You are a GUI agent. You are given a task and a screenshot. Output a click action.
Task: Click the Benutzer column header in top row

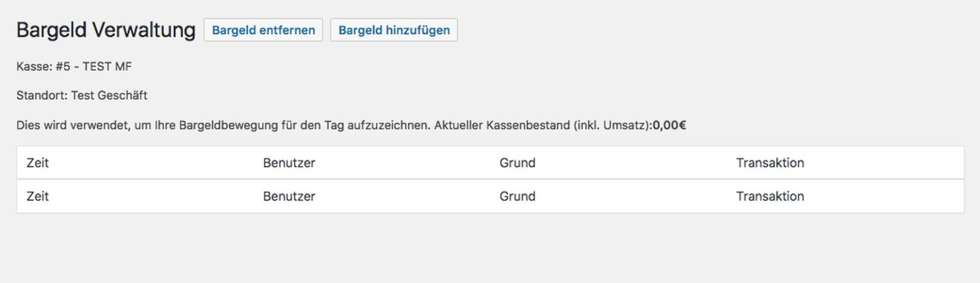tap(289, 163)
